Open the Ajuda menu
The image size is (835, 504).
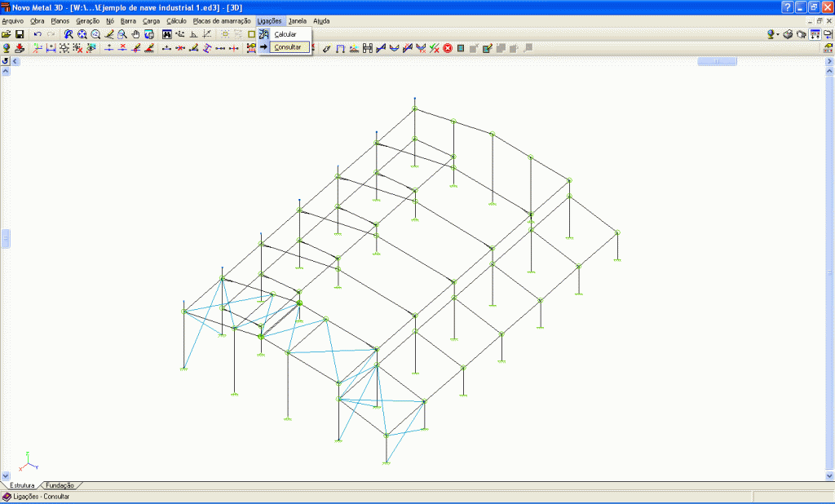tap(321, 21)
